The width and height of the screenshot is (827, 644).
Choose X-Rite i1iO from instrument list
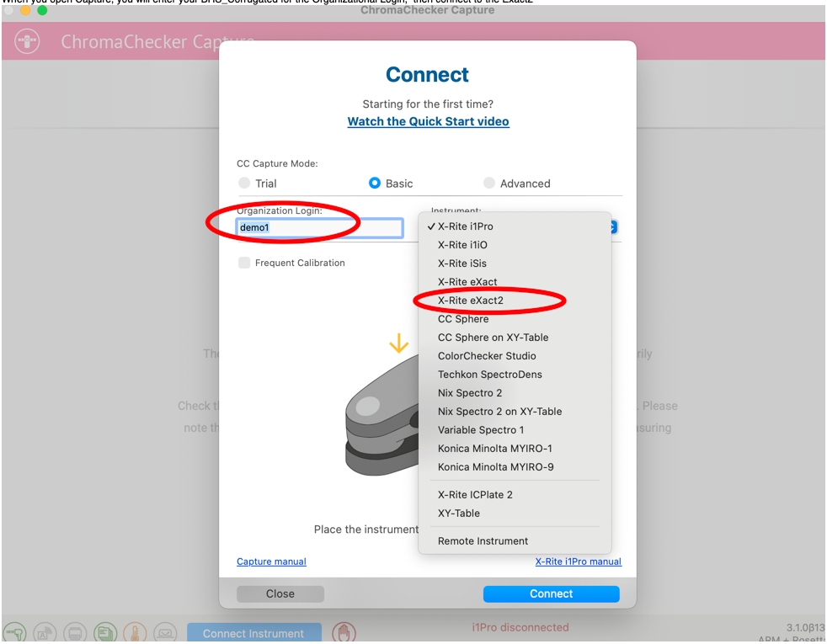(515, 244)
